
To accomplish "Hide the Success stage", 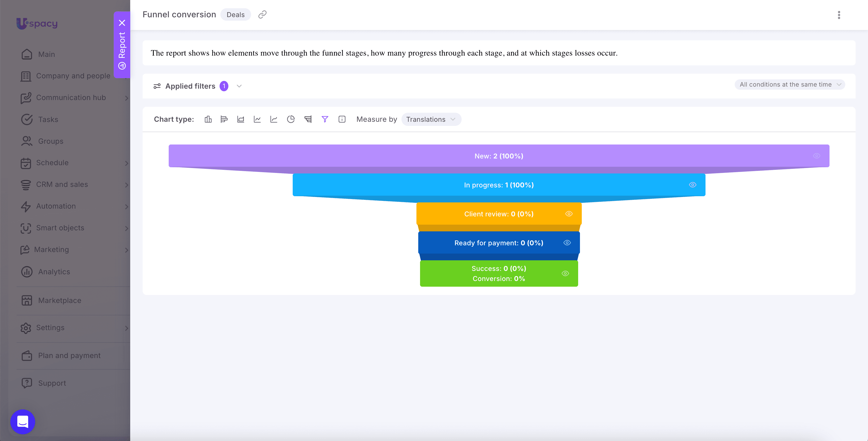I will pyautogui.click(x=565, y=273).
